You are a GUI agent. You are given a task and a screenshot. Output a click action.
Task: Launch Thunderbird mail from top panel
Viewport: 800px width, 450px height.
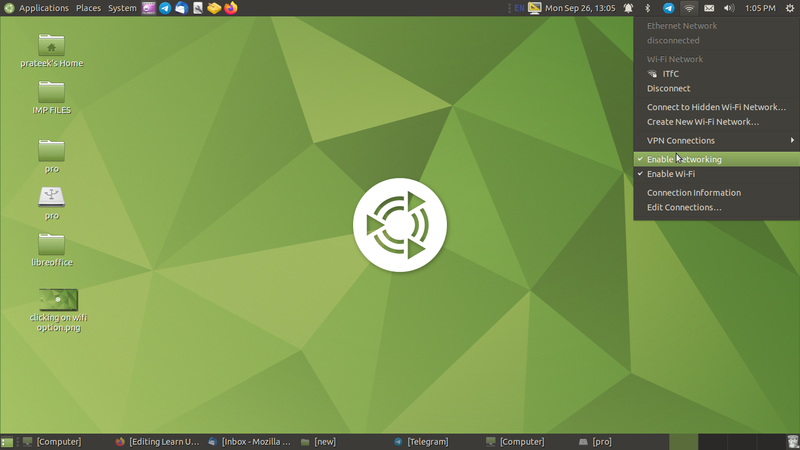pyautogui.click(x=181, y=8)
